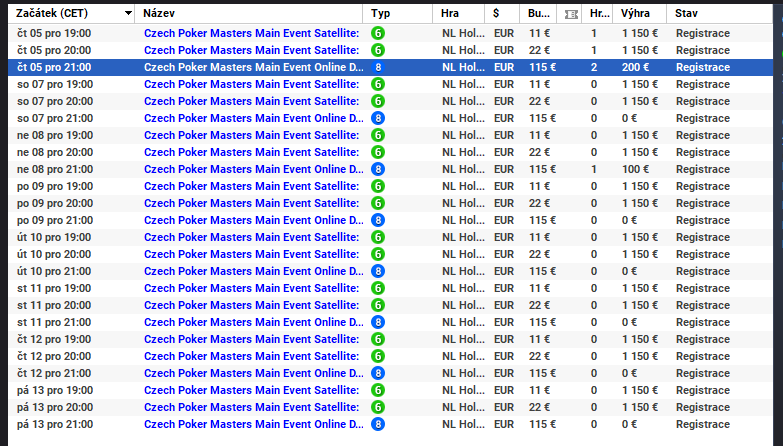Click the green 6 icon for ne 08 pro 20:00
This screenshot has width=783, height=446.
tap(378, 152)
